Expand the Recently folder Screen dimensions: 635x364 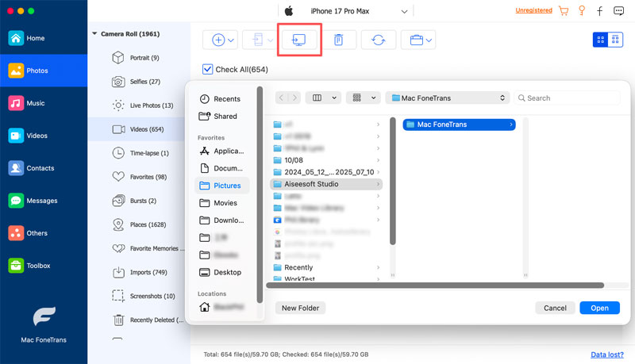[x=378, y=268]
